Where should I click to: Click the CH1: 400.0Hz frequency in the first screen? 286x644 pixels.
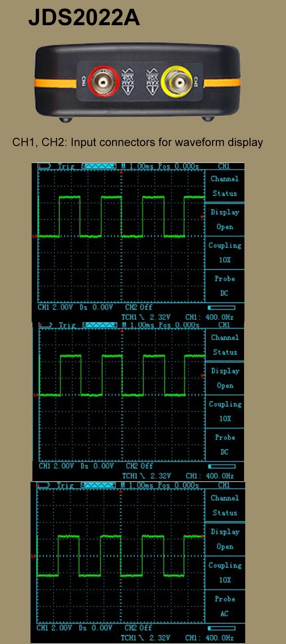(209, 317)
